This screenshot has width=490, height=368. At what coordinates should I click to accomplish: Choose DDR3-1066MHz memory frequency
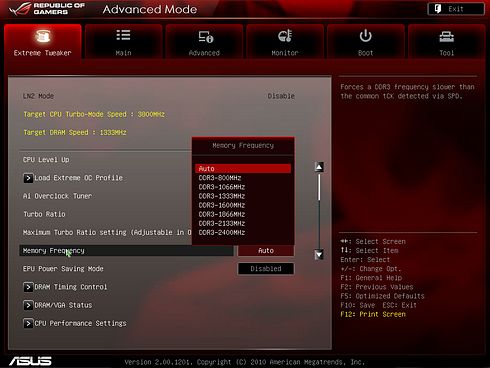coord(222,187)
